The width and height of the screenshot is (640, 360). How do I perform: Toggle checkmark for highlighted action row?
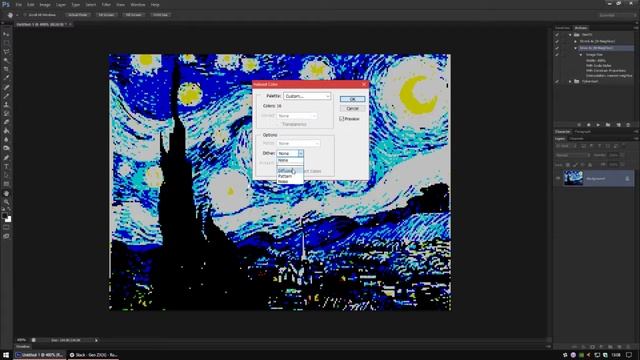(x=557, y=48)
